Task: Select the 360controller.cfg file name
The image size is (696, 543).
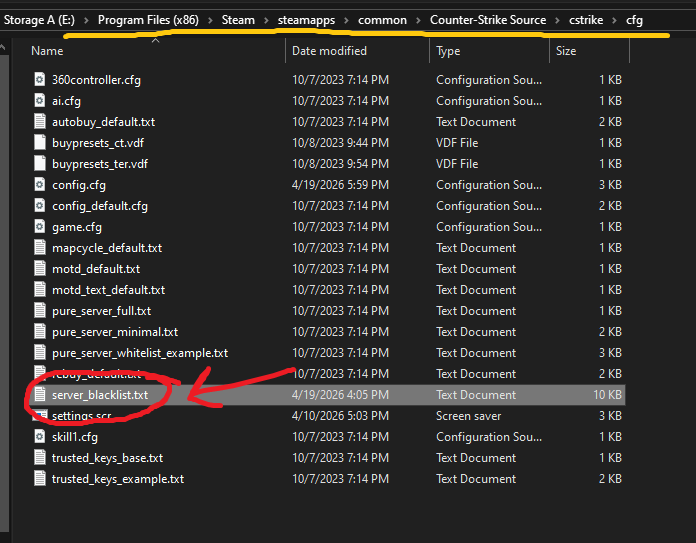Action: point(96,80)
